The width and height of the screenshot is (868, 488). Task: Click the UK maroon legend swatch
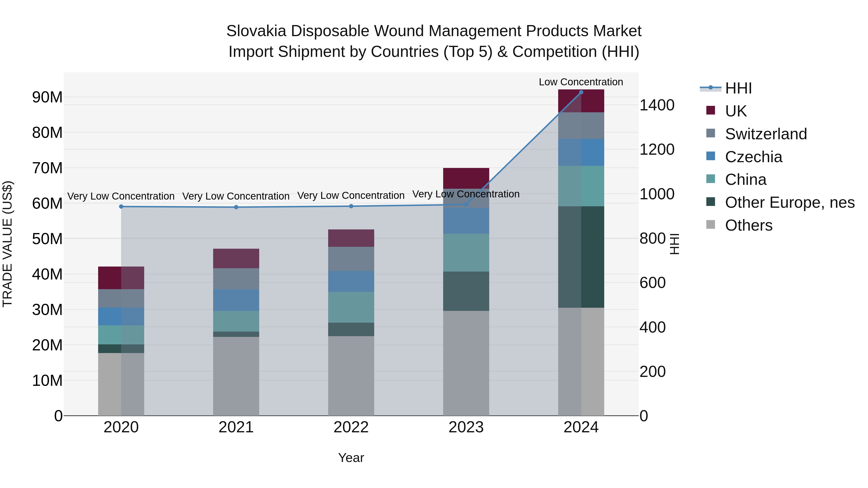tap(711, 110)
